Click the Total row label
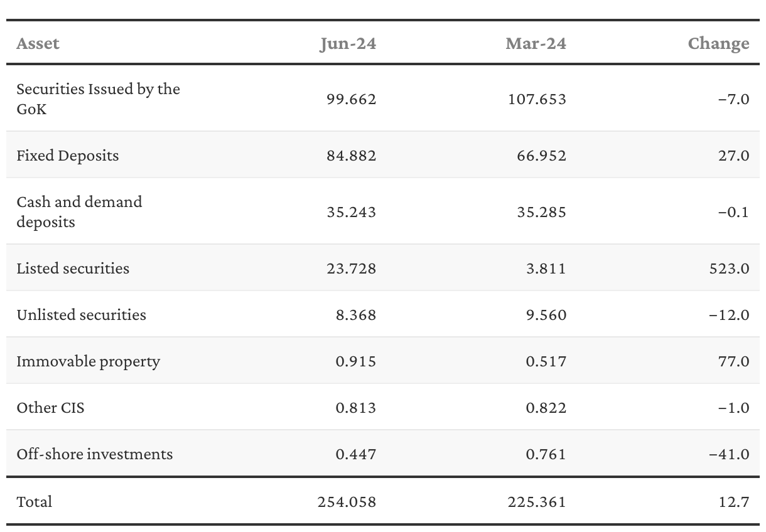Image resolution: width=766 pixels, height=532 pixels. [x=35, y=501]
